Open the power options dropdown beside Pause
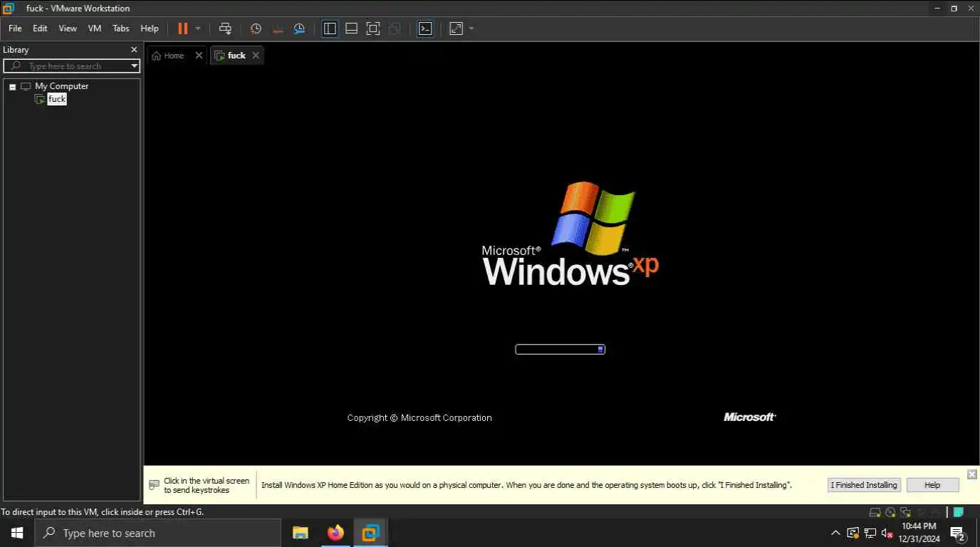Image resolution: width=980 pixels, height=547 pixels. (198, 28)
